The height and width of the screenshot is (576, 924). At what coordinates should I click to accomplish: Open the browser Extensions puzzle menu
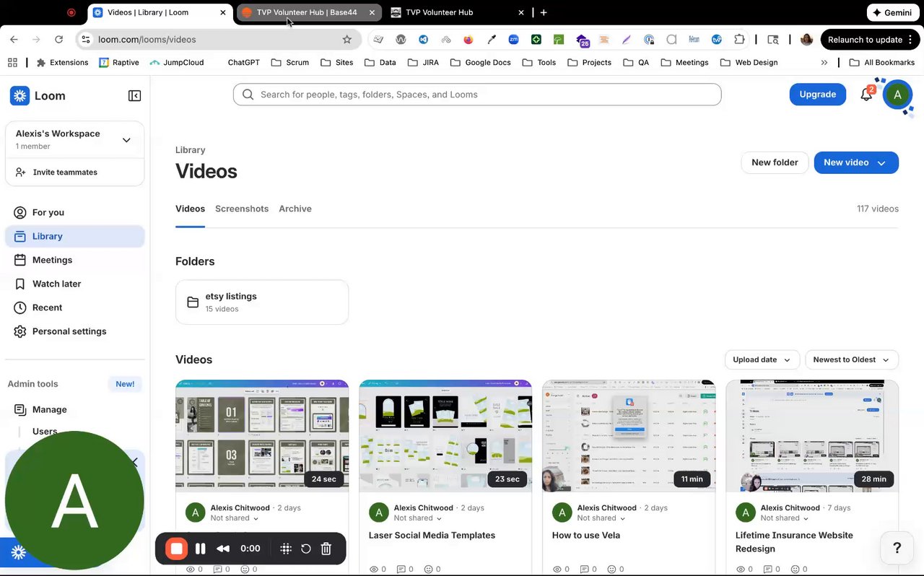739,40
